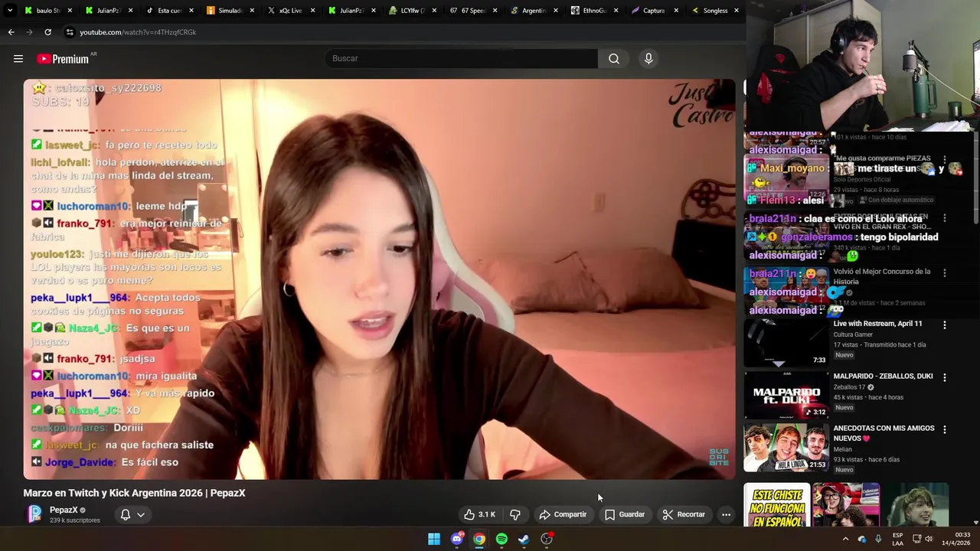Reload the current page
980x551 pixels.
(47, 32)
